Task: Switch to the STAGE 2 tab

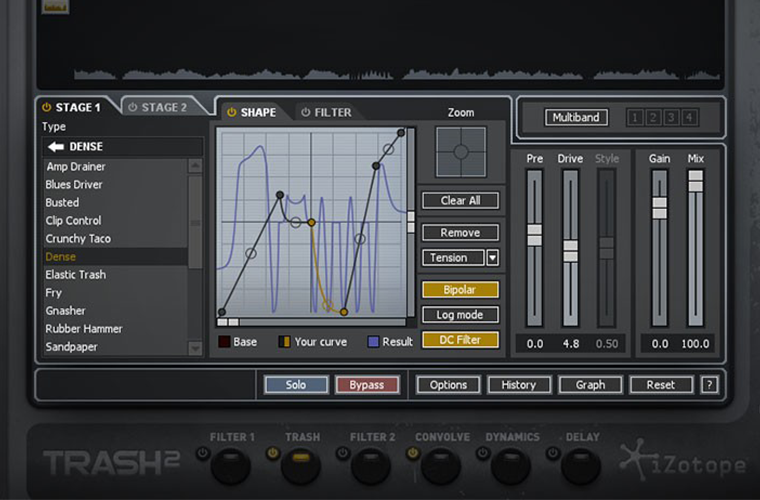Action: [164, 108]
